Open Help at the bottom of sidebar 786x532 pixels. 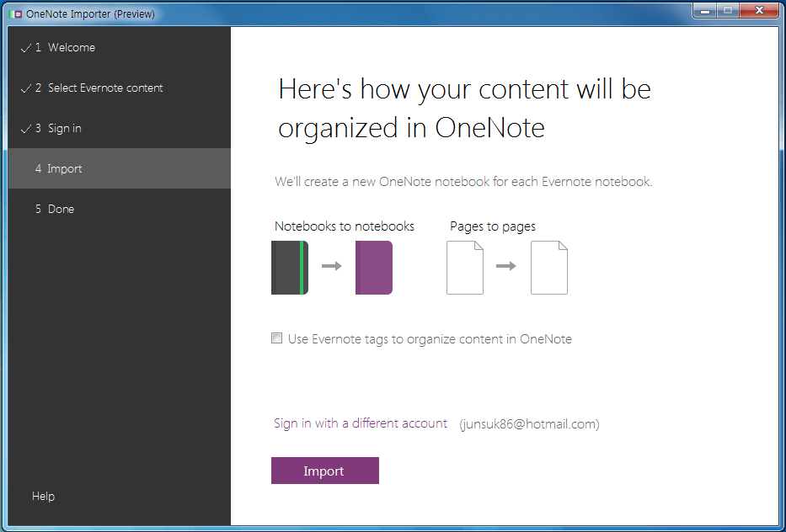43,497
